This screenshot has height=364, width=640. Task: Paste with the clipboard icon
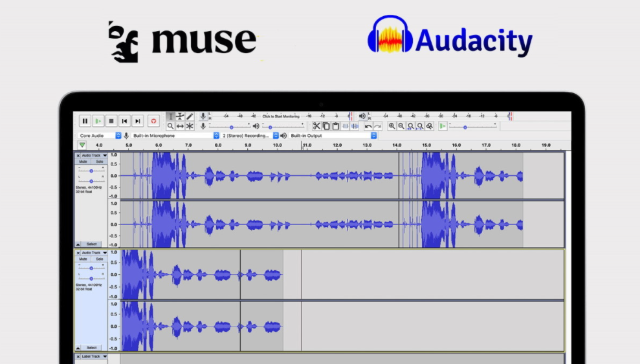335,126
